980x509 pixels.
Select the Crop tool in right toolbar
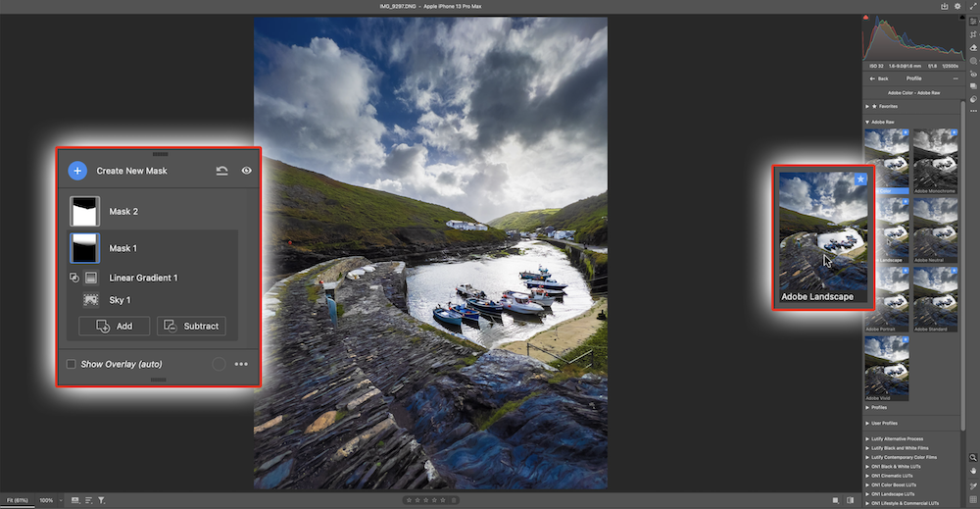tap(973, 34)
